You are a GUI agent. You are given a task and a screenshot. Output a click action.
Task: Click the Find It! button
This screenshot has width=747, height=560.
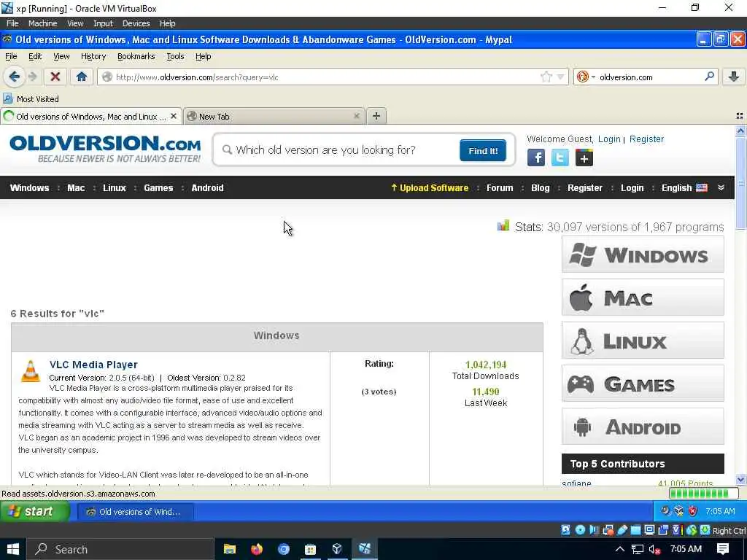(x=483, y=150)
